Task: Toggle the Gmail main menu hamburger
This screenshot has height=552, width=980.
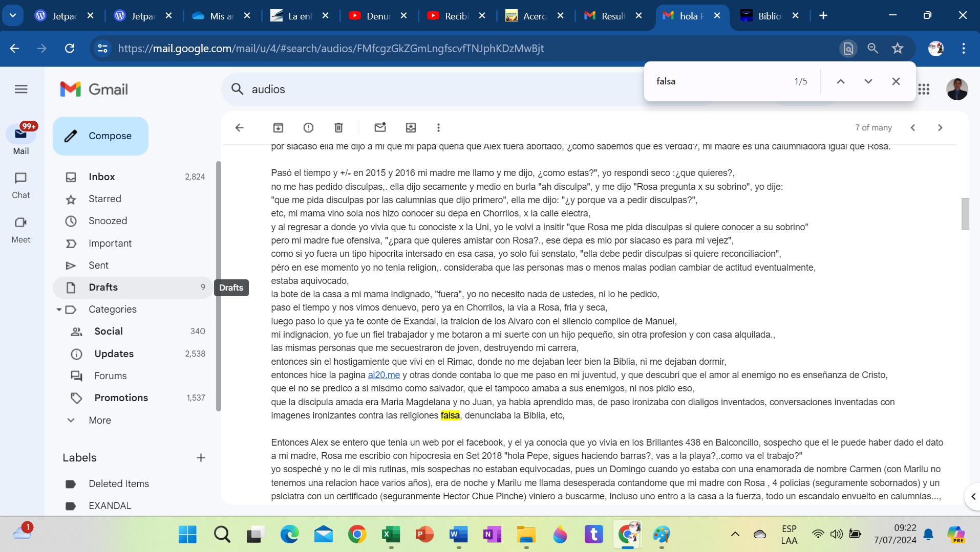Action: click(21, 90)
